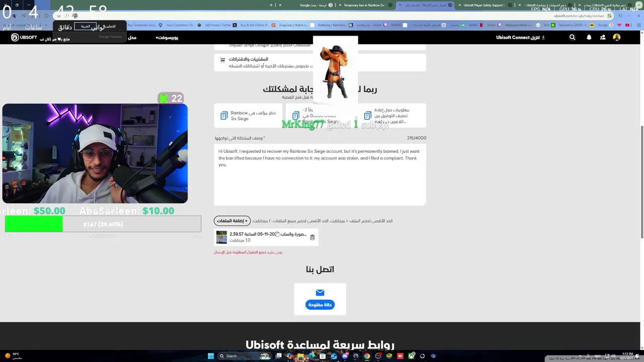The image size is (644, 362).
Task: Open temporary ban in Rainbow Six Siege article
Action: [x=248, y=116]
